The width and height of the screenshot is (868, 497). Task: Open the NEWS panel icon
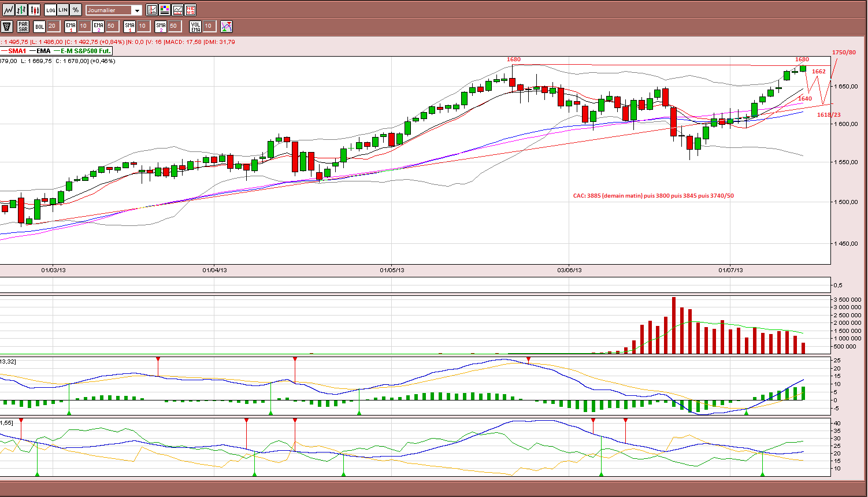tap(191, 10)
